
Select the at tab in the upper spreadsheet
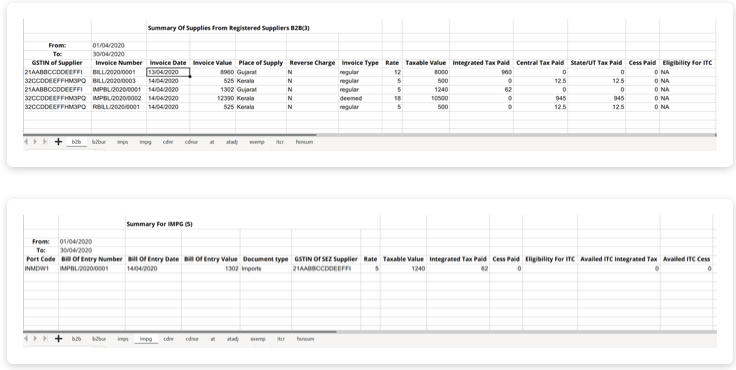(x=212, y=142)
